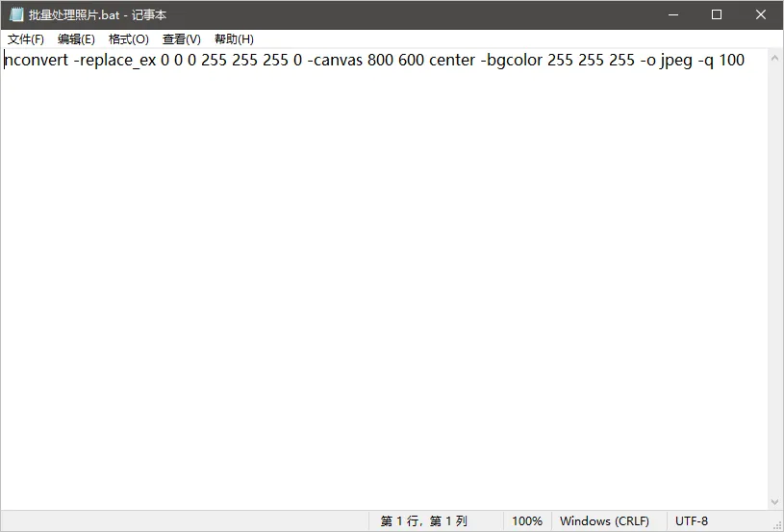784x532 pixels.
Task: Open the 查看(V) menu
Action: [x=182, y=39]
